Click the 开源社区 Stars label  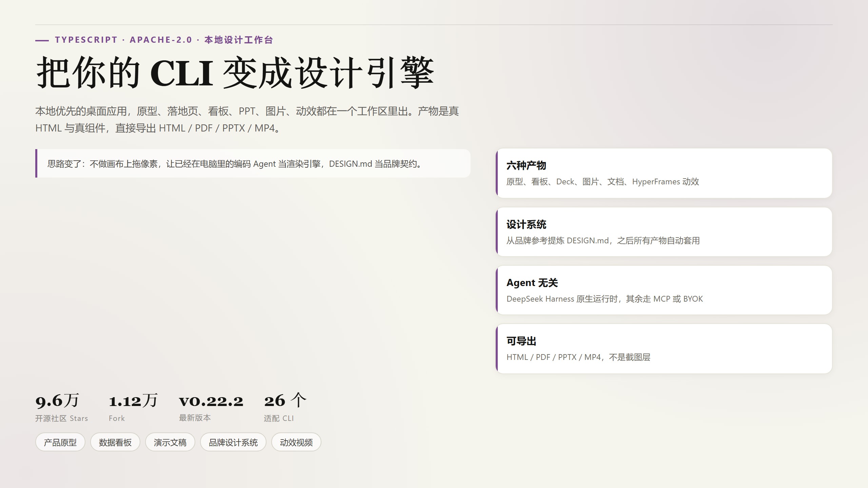pos(61,419)
